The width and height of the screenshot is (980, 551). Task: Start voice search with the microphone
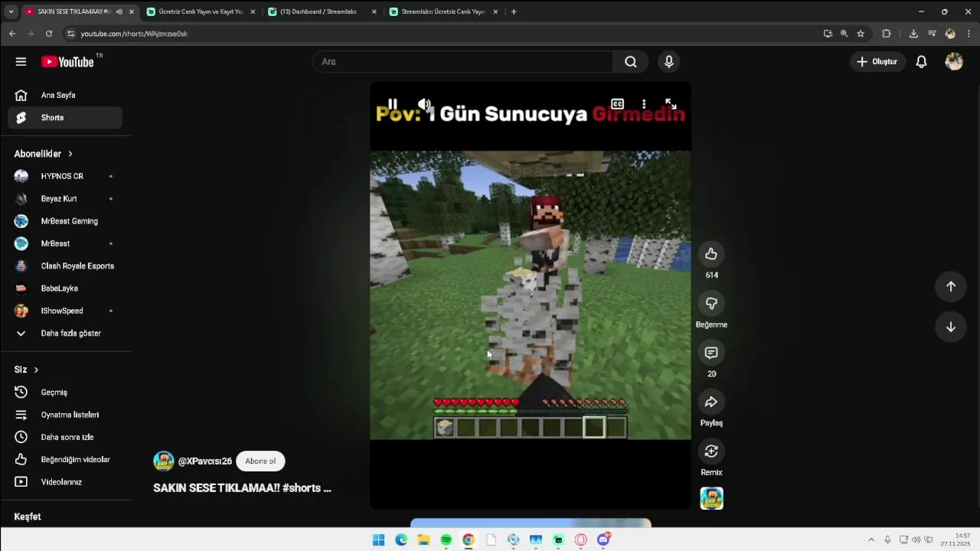(669, 62)
